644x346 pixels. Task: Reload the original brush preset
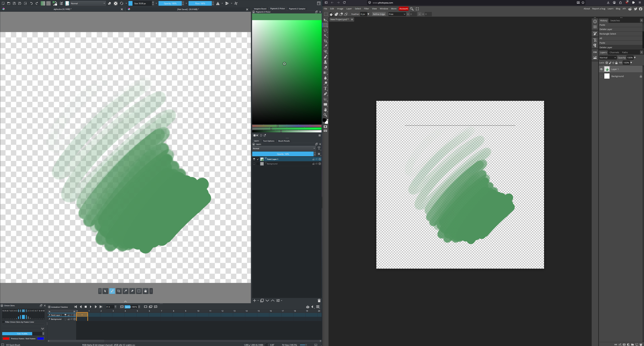[x=122, y=3]
